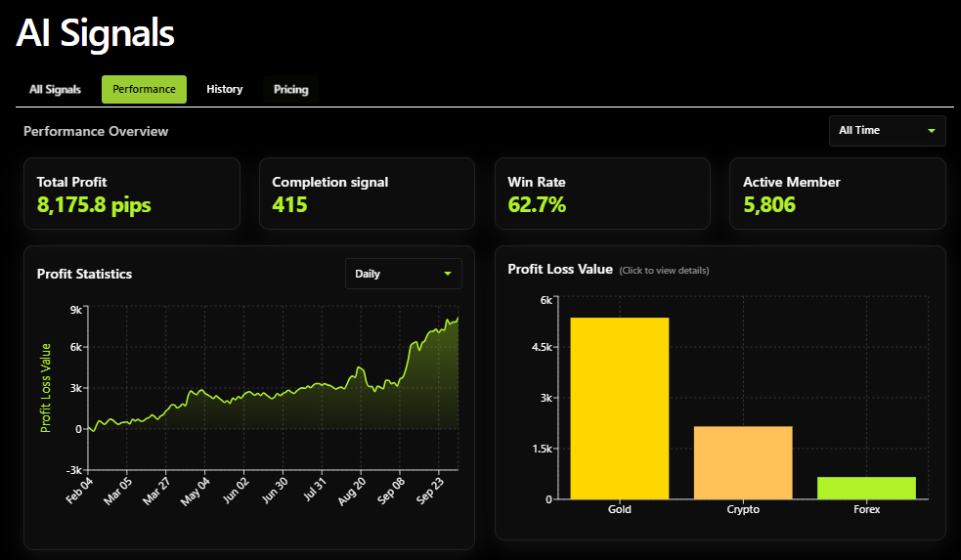Image resolution: width=961 pixels, height=560 pixels.
Task: Expand the All Time period dropdown
Action: click(x=887, y=130)
